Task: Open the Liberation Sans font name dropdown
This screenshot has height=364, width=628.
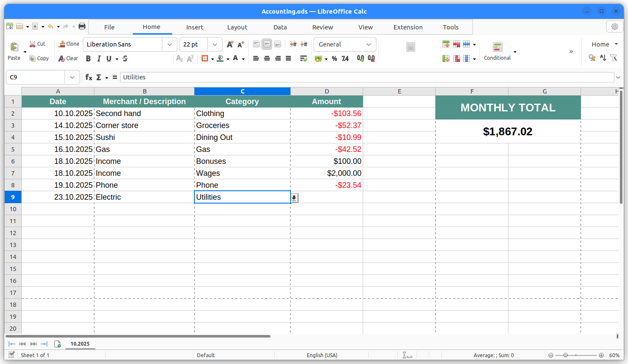Action: click(x=169, y=44)
